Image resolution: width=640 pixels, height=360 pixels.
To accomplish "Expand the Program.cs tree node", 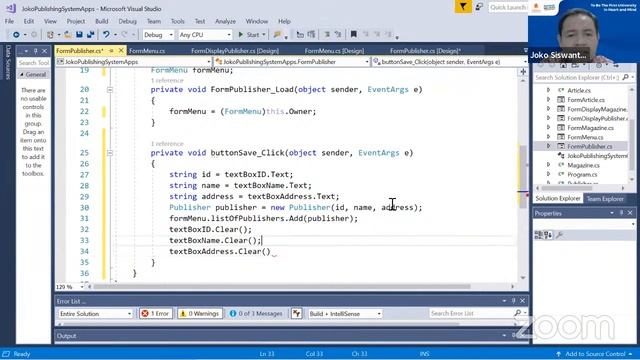I will coord(548,174).
